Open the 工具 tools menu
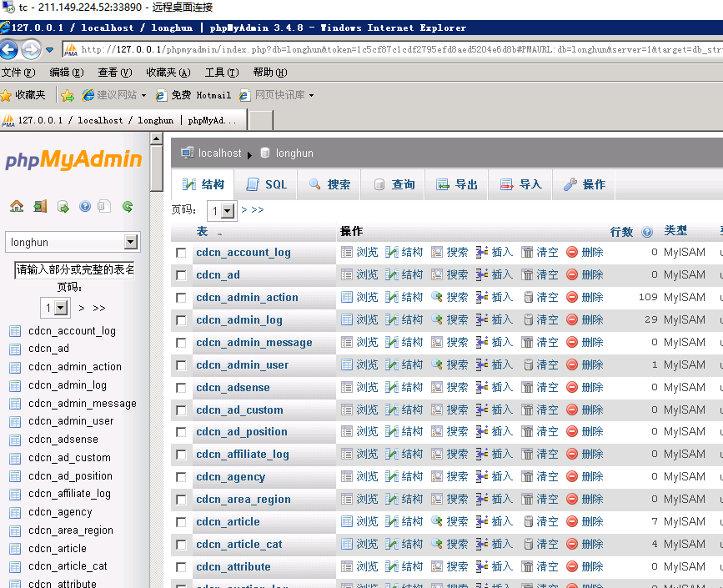 coord(221,73)
